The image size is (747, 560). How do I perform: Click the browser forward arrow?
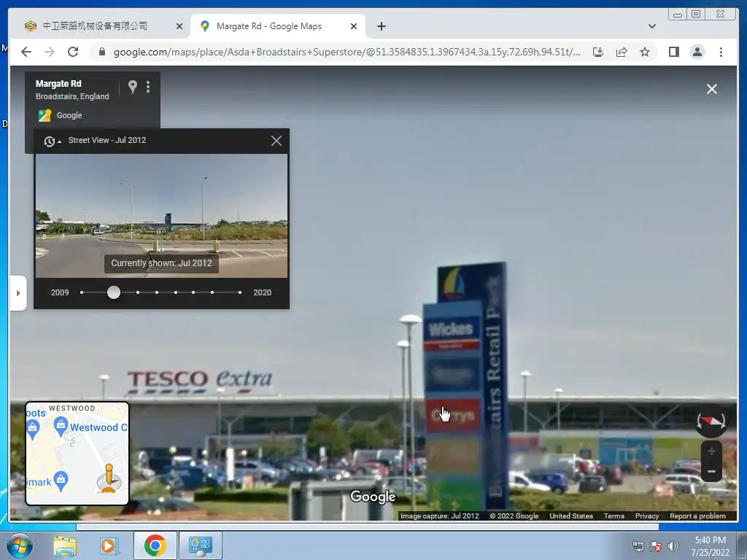pos(50,52)
